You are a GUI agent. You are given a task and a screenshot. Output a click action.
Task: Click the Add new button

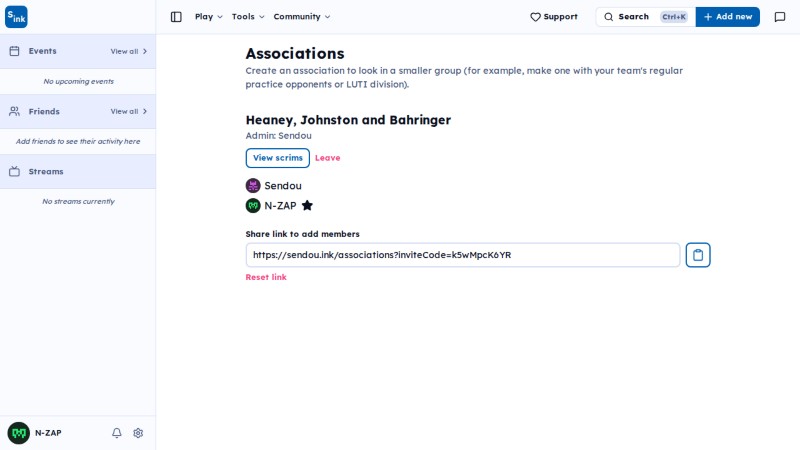click(x=728, y=17)
